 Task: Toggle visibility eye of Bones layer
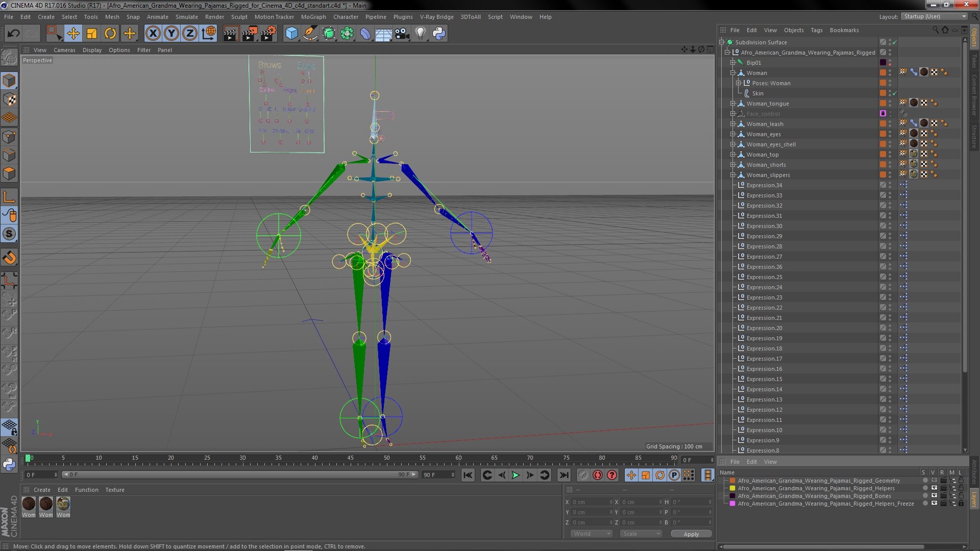(x=934, y=496)
